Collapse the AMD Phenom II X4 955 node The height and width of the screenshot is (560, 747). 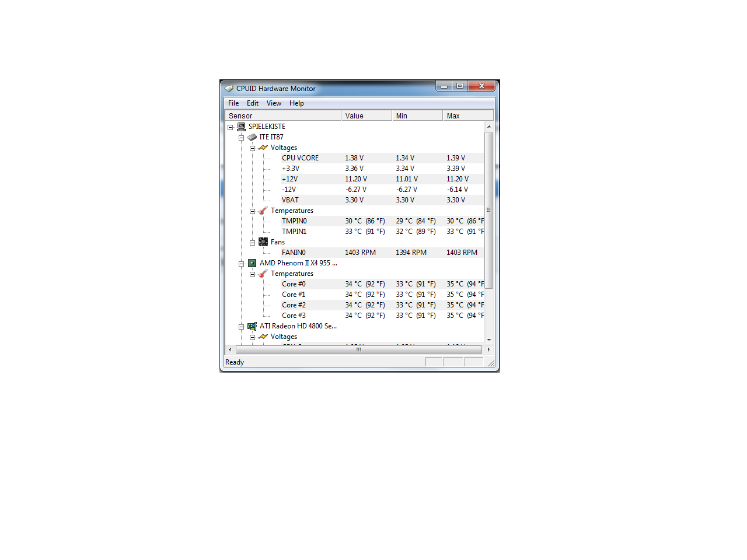[x=241, y=264]
